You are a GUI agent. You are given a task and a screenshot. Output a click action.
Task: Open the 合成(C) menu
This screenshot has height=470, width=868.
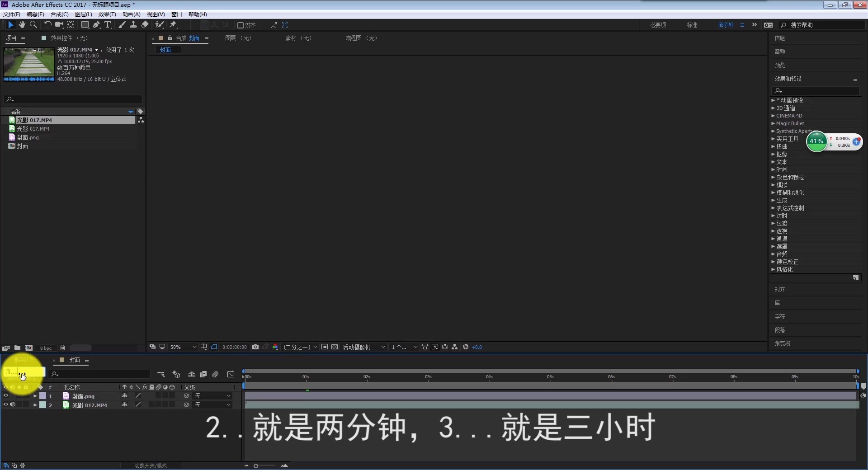coord(60,14)
